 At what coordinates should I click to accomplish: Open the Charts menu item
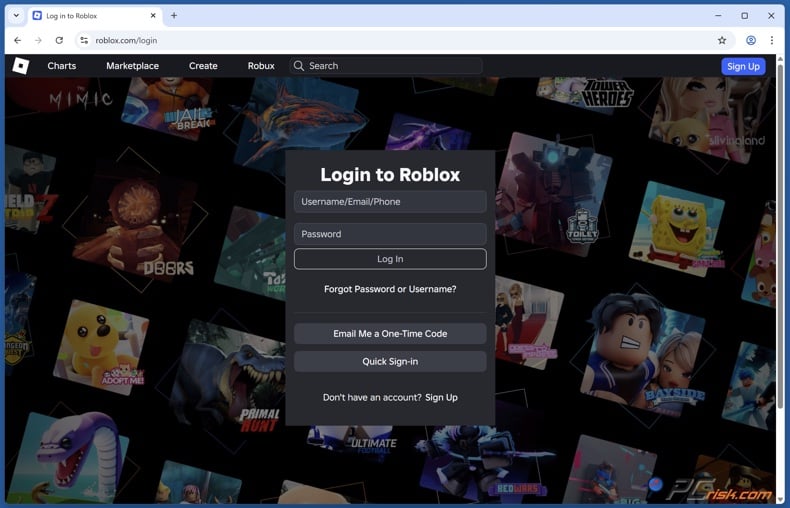[x=62, y=66]
